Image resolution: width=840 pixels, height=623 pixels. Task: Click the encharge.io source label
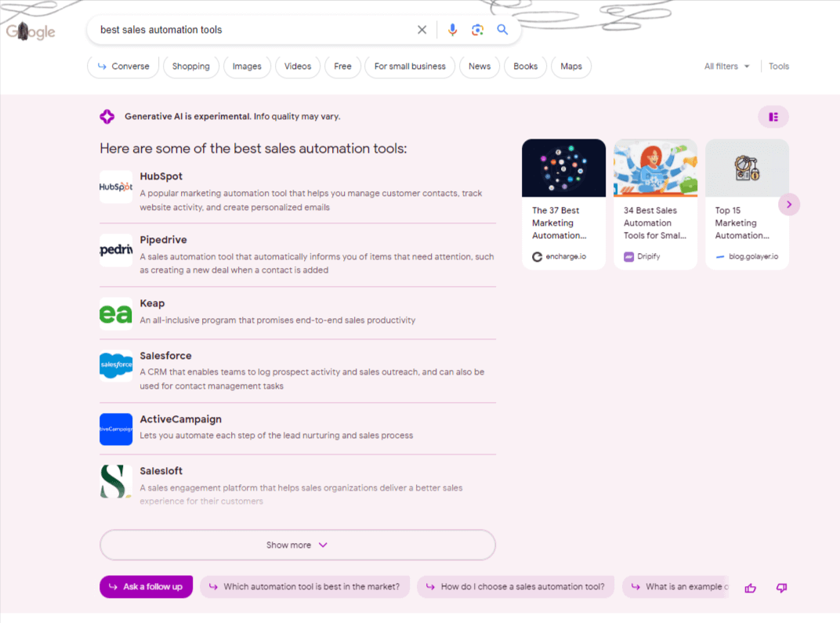point(559,256)
